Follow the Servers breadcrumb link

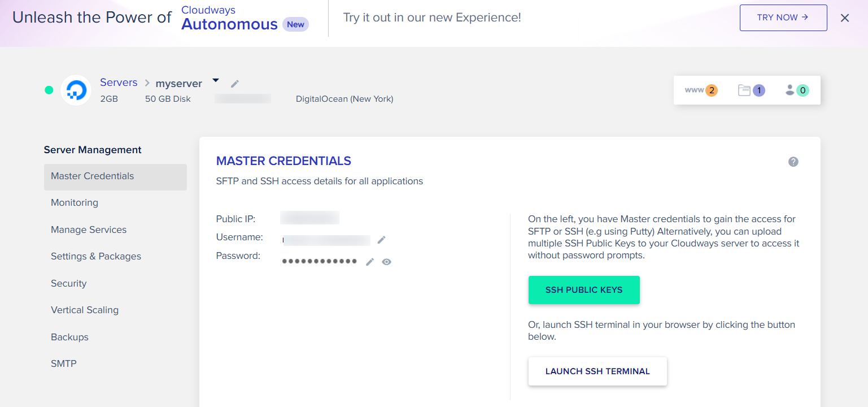pyautogui.click(x=119, y=83)
